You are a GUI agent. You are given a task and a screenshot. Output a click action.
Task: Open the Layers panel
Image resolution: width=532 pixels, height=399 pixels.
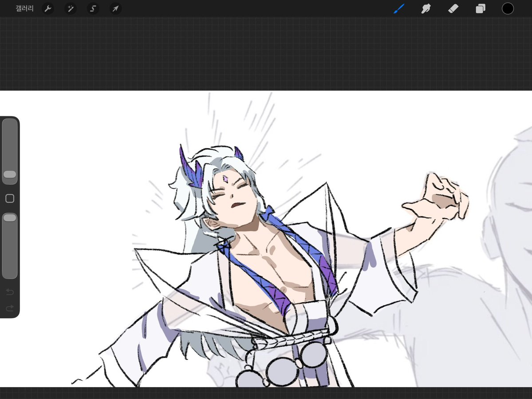[x=481, y=8]
